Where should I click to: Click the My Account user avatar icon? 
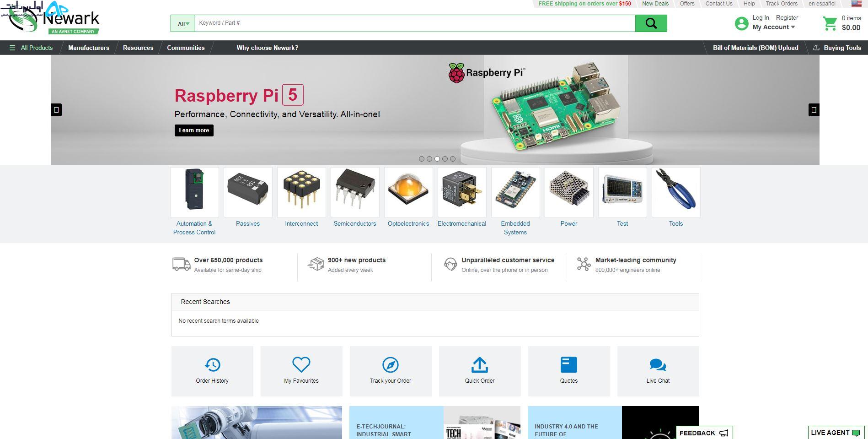pos(741,23)
